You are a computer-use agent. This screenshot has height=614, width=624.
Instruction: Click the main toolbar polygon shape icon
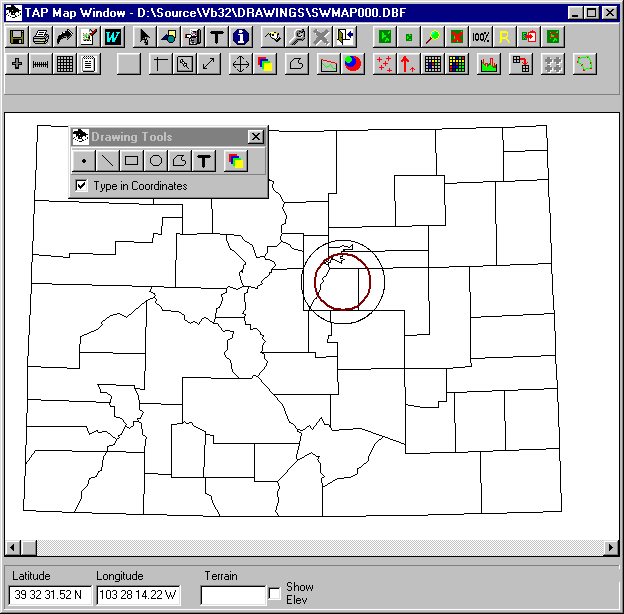[297, 64]
